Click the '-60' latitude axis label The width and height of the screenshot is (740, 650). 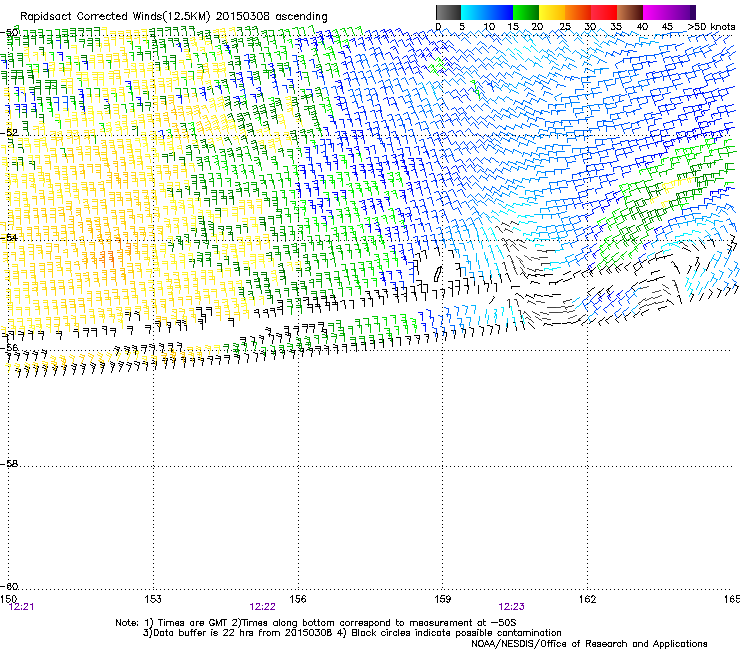tap(9, 586)
